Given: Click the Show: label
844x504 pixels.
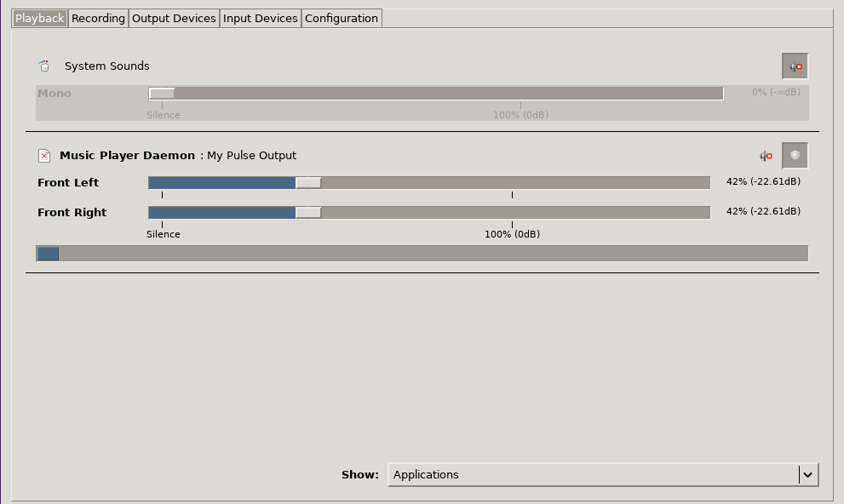Looking at the screenshot, I should [360, 474].
